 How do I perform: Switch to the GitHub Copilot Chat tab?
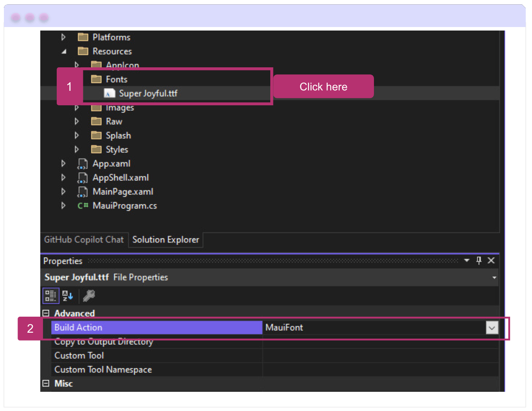point(84,240)
